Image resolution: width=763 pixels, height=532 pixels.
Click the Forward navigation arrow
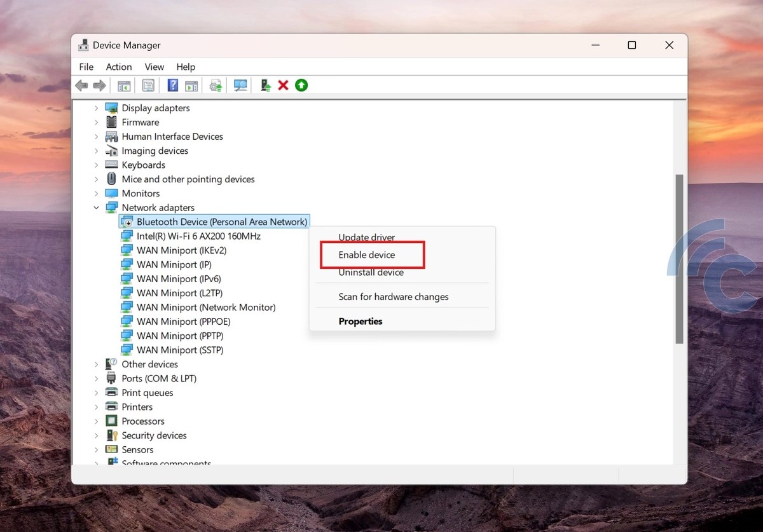click(100, 85)
